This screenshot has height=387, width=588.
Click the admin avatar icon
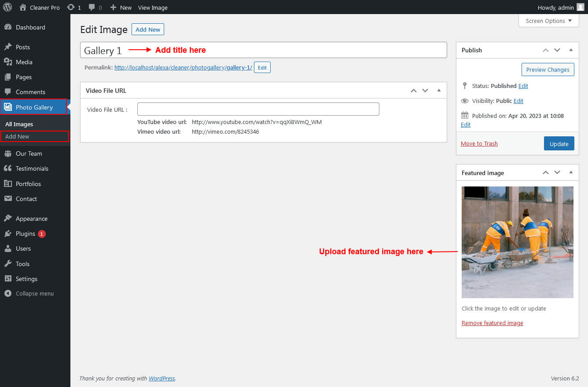(581, 7)
